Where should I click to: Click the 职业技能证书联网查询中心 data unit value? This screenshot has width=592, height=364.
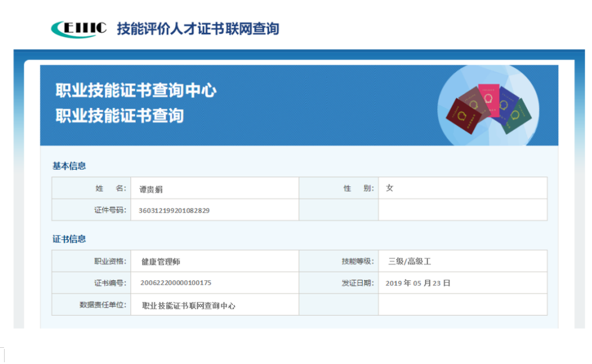tap(188, 306)
